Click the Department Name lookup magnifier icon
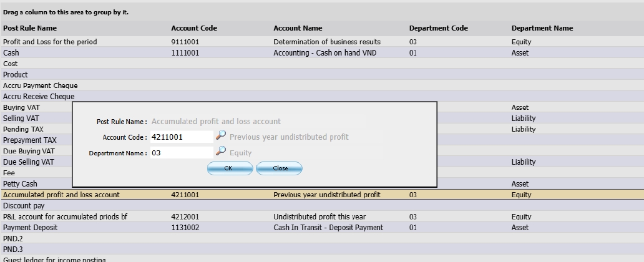The image size is (644, 262). tap(220, 152)
